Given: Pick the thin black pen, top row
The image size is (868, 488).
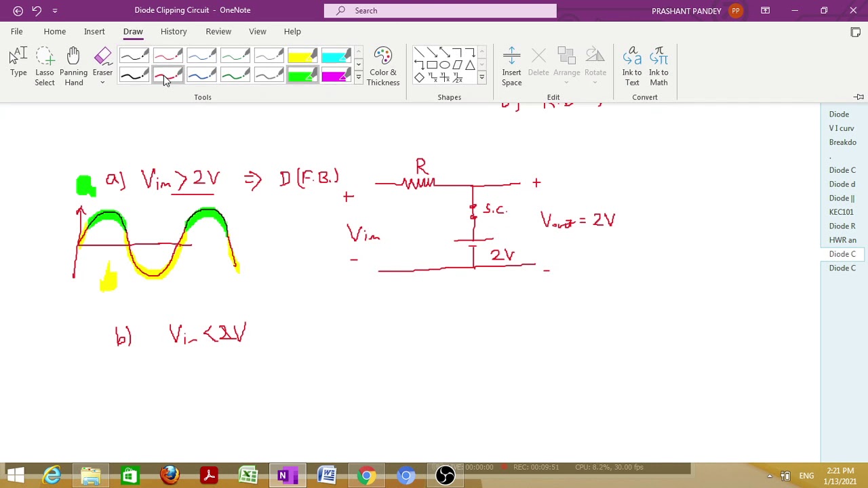Looking at the screenshot, I should pos(134,56).
